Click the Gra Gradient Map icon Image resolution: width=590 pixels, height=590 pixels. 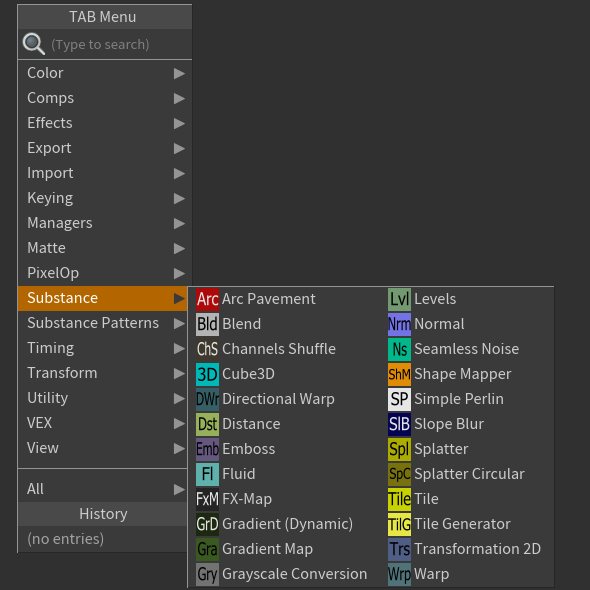click(x=207, y=549)
